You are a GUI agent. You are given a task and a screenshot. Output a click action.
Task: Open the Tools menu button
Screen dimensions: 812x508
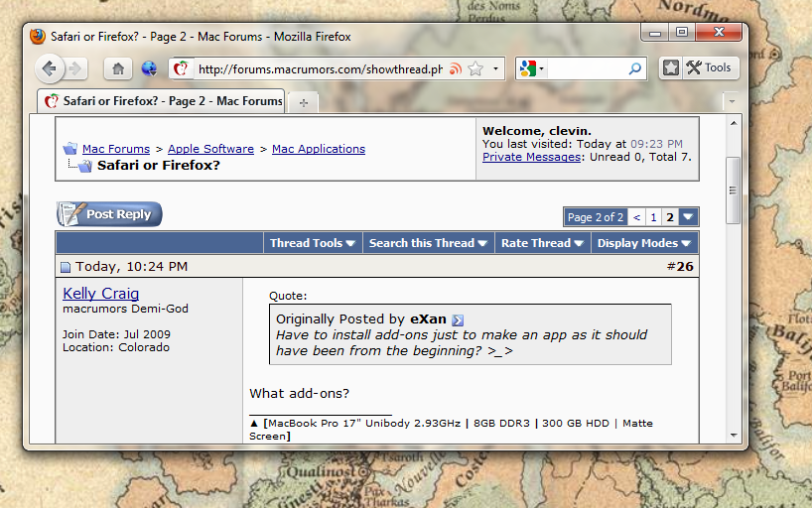pos(709,67)
